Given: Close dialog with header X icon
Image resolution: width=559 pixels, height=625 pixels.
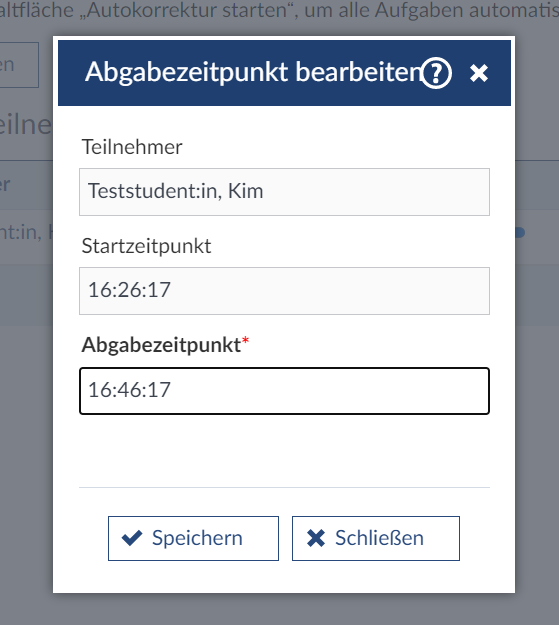Looking at the screenshot, I should coord(478,73).
